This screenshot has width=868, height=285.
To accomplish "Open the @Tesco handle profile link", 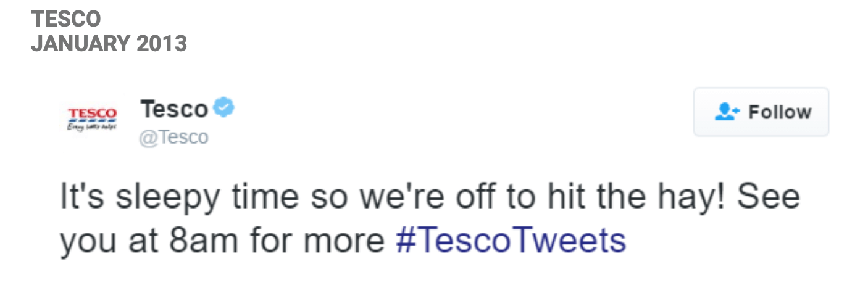I will click(x=173, y=137).
